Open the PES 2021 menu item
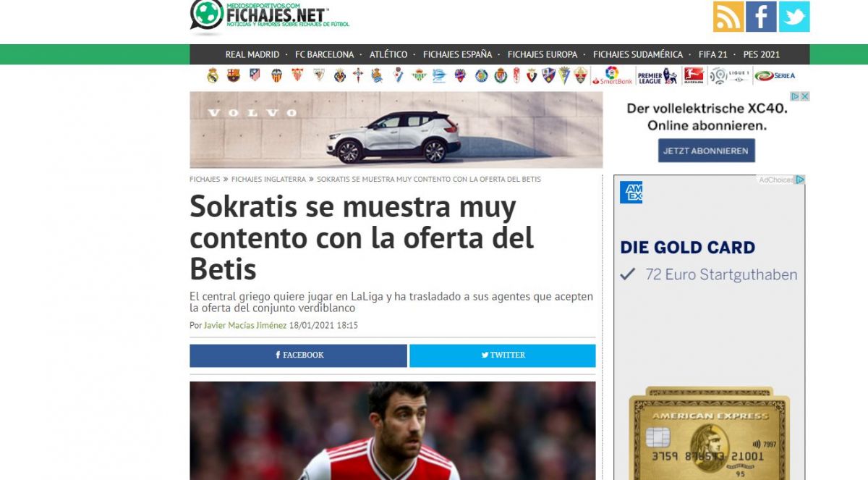The height and width of the screenshot is (480, 868). (x=762, y=54)
